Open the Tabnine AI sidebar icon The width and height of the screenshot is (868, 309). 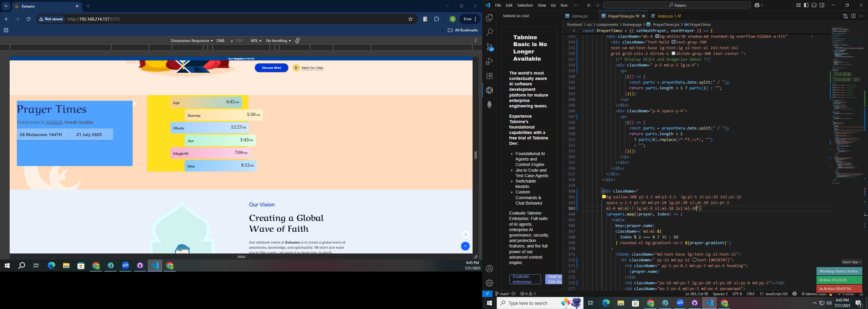489,91
